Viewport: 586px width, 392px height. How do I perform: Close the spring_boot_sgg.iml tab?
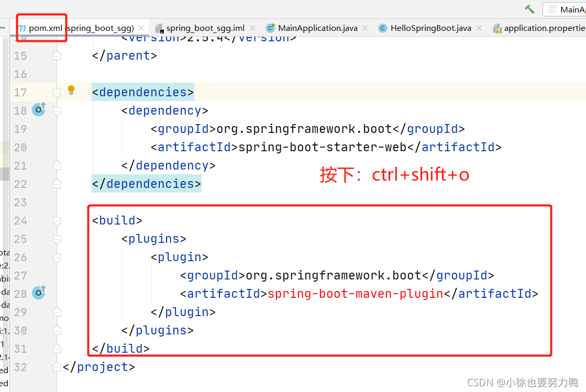252,28
